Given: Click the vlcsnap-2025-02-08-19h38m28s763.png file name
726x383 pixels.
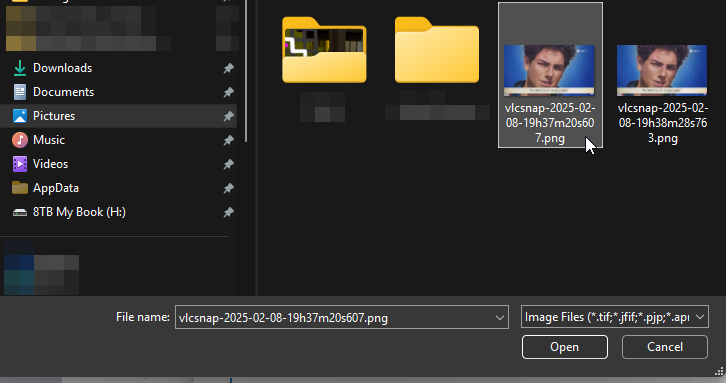Looking at the screenshot, I should (x=663, y=123).
